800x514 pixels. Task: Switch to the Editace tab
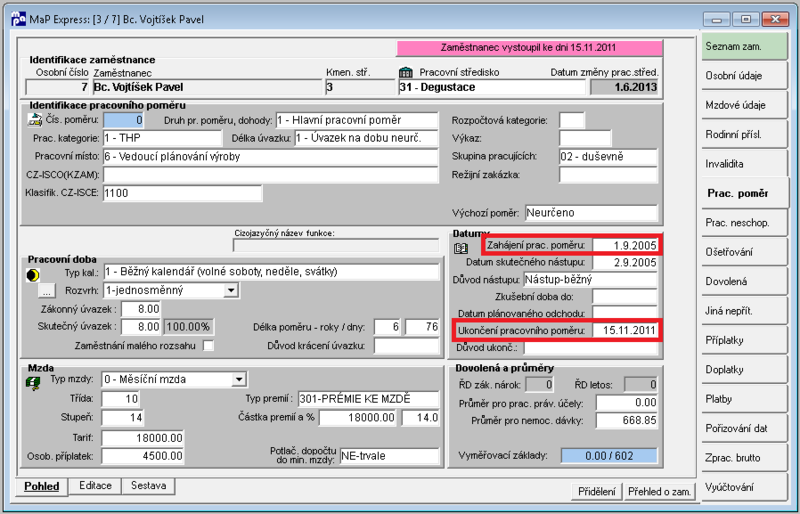point(95,485)
